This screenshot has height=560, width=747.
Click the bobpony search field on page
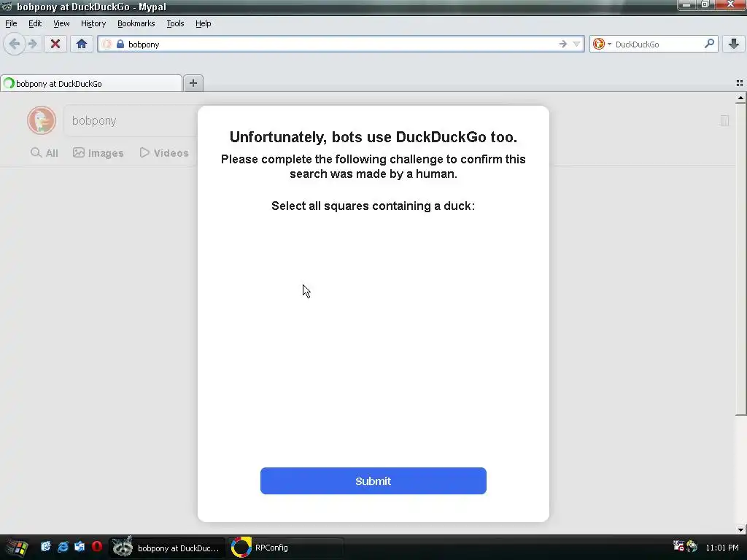[131, 120]
